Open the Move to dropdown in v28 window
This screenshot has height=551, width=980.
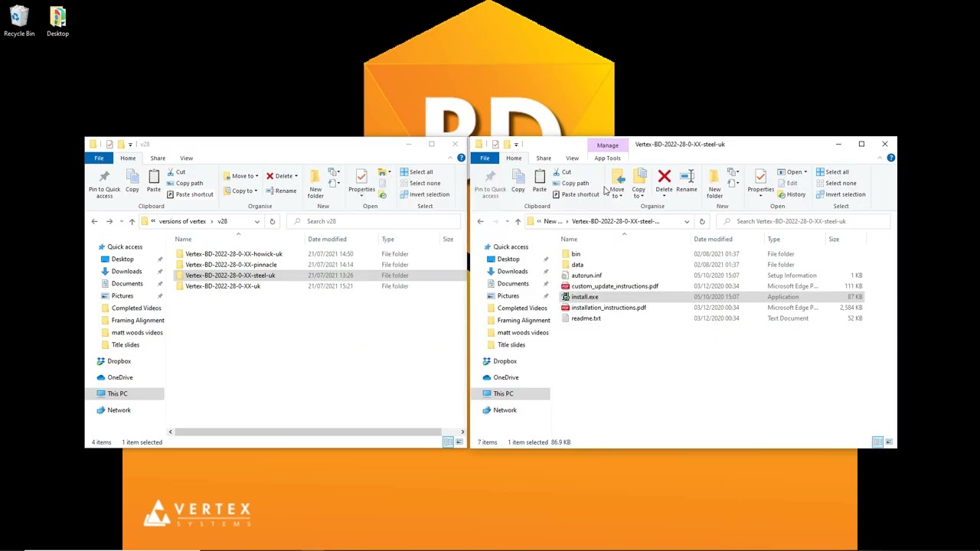coord(242,176)
